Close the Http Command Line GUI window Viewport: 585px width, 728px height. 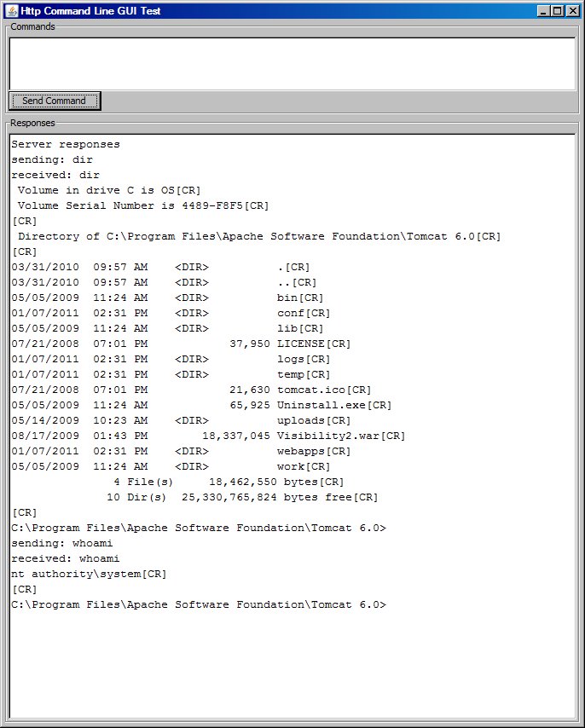(572, 11)
